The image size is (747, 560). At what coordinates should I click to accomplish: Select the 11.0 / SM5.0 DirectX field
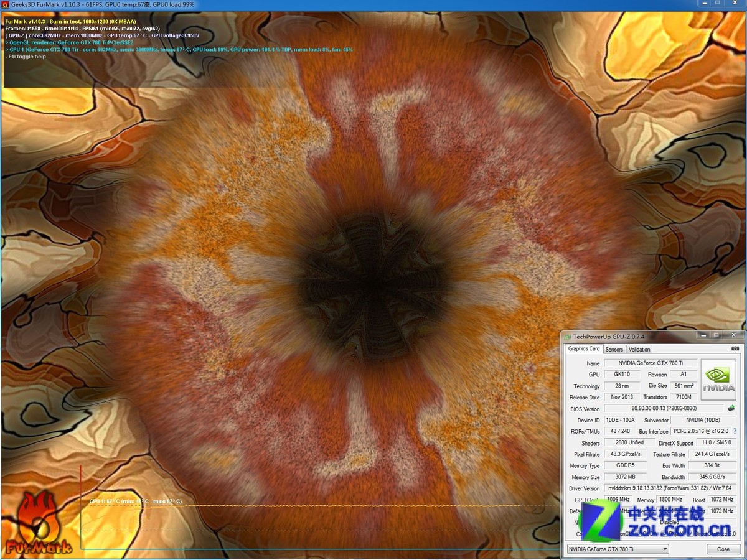716,443
